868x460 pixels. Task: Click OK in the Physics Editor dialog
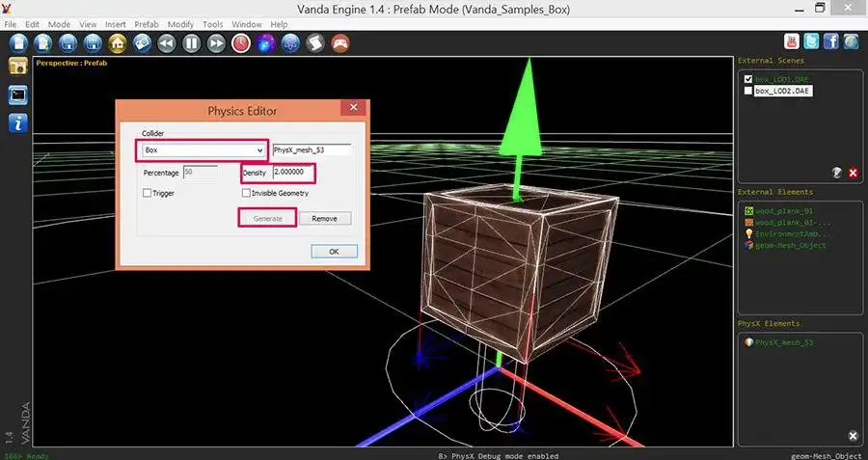(x=334, y=252)
